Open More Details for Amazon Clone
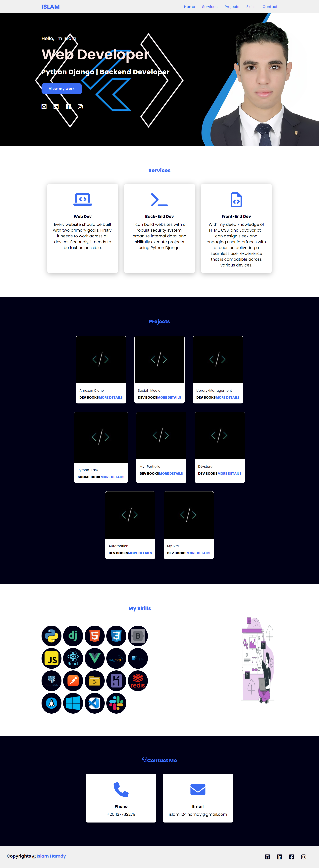The width and height of the screenshot is (319, 868). pyautogui.click(x=111, y=397)
